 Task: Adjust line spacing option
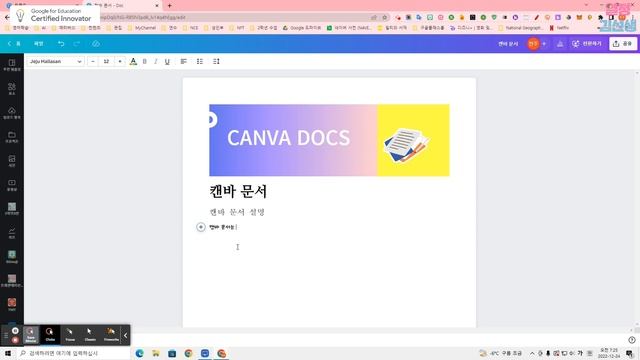tap(216, 61)
